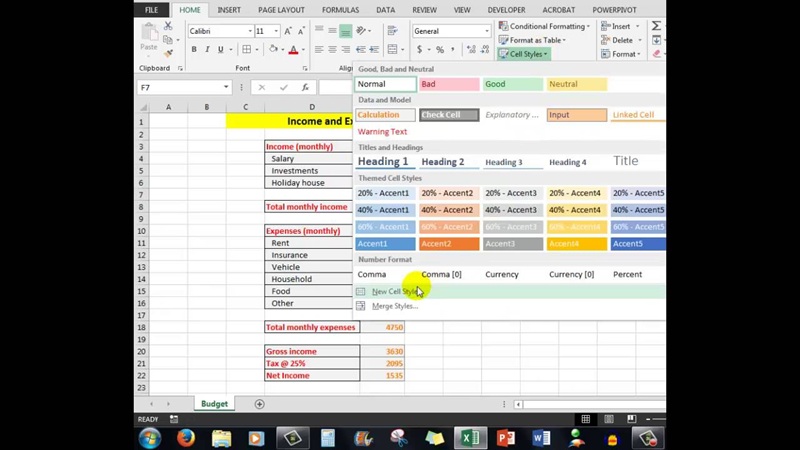Image resolution: width=800 pixels, height=450 pixels.
Task: Open the FILE tab
Action: [x=152, y=10]
